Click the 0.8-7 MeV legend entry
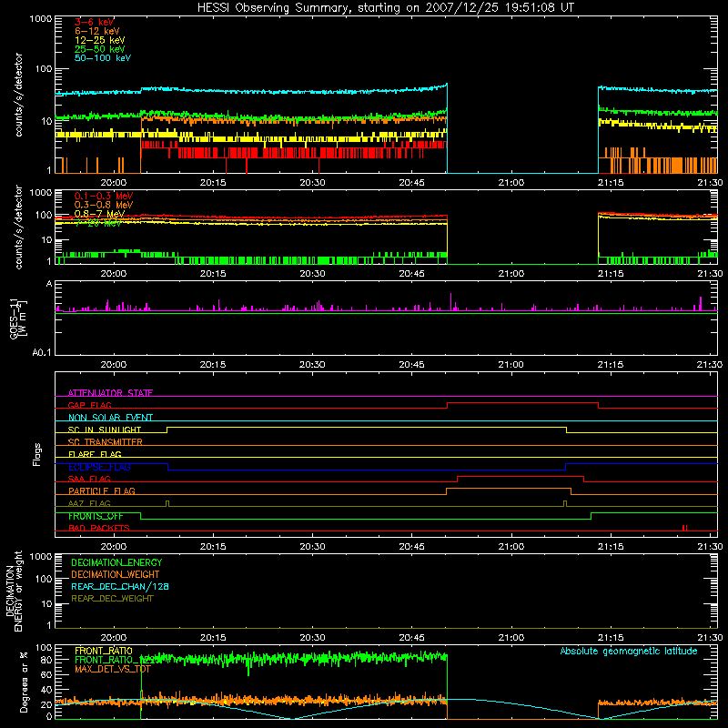728x728 pixels. [99, 214]
